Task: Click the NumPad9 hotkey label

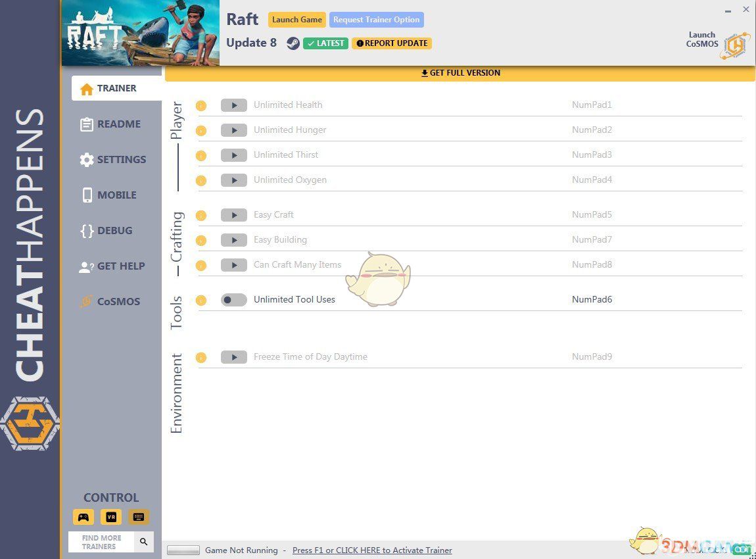Action: 592,357
